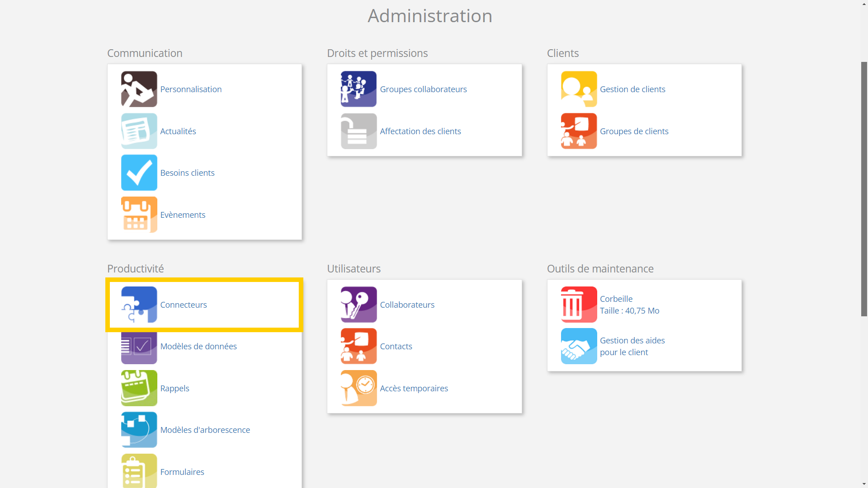Open the Corbeille trash can icon
The height and width of the screenshot is (488, 868).
pos(579,305)
